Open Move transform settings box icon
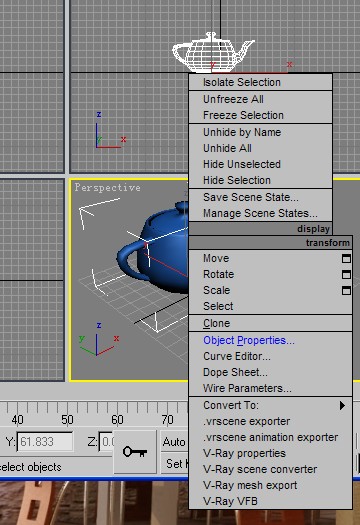This screenshot has height=525, width=360. [x=346, y=258]
